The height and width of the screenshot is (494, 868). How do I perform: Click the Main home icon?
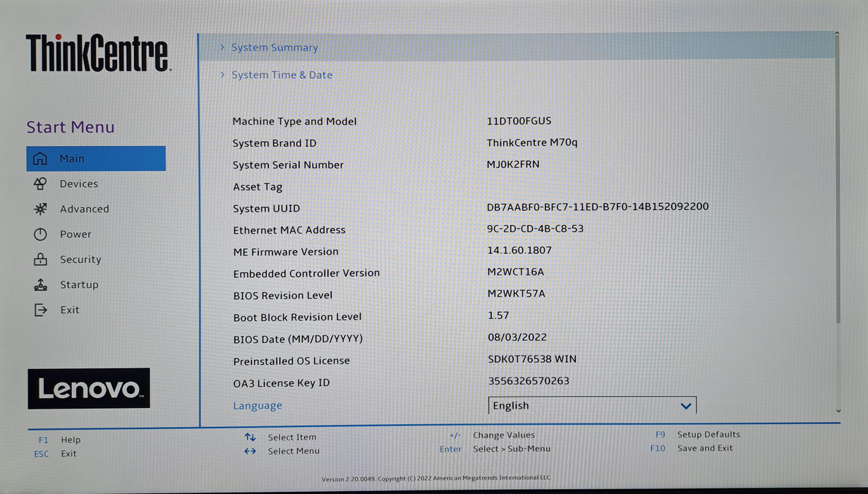pyautogui.click(x=40, y=159)
